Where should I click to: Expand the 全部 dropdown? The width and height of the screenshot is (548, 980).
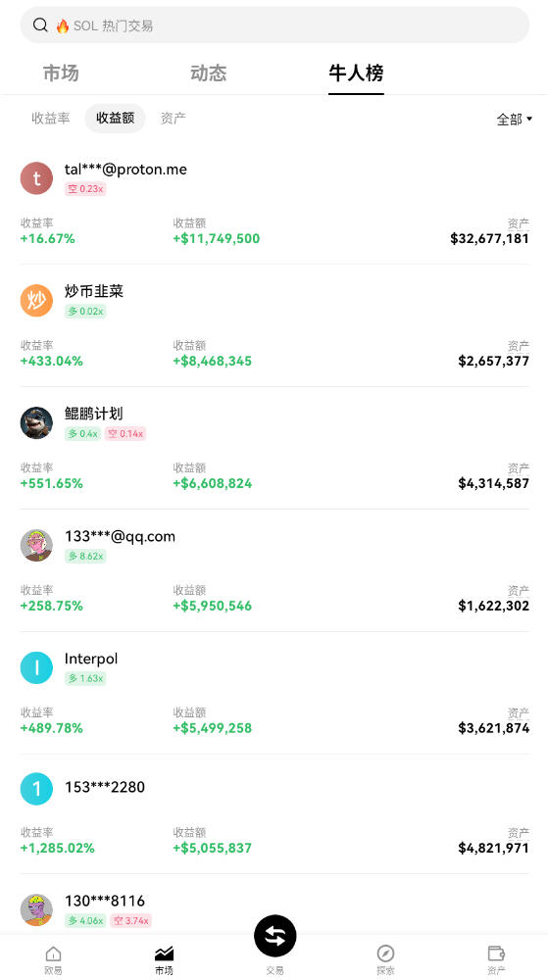[515, 120]
